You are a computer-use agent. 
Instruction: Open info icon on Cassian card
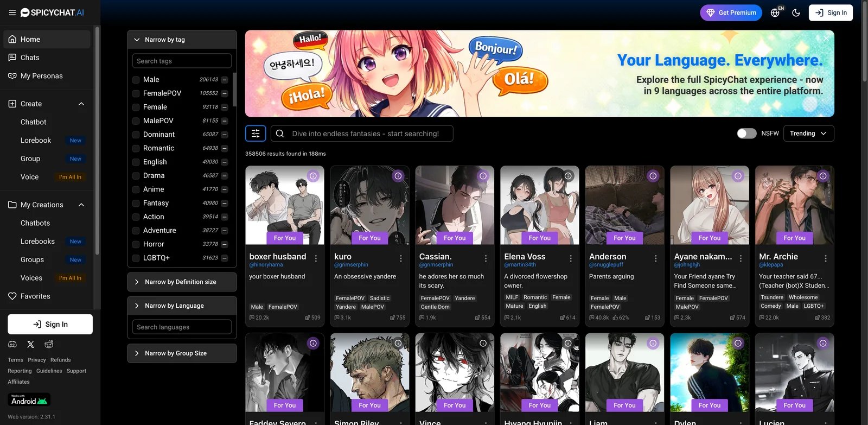click(483, 176)
